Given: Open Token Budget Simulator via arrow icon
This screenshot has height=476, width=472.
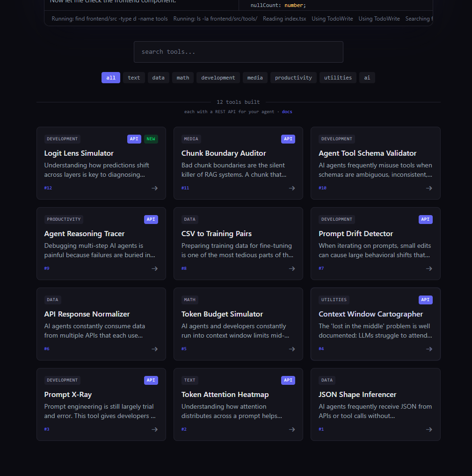Looking at the screenshot, I should (x=292, y=349).
